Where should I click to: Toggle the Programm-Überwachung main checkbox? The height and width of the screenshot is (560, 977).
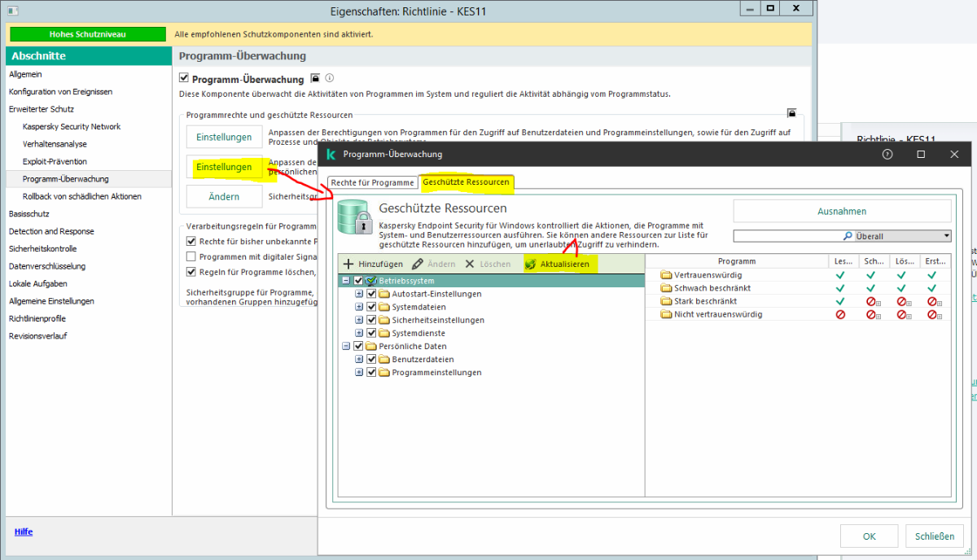pyautogui.click(x=184, y=79)
